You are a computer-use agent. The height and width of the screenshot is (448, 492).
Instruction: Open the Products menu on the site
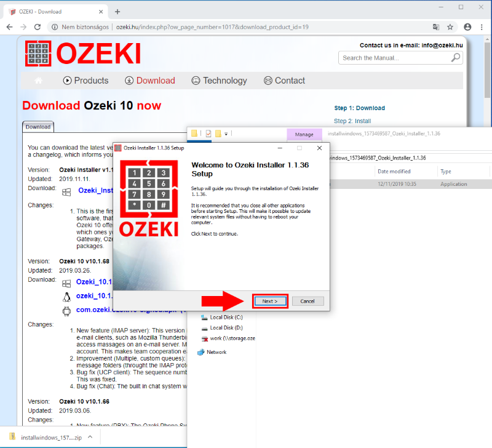point(85,81)
